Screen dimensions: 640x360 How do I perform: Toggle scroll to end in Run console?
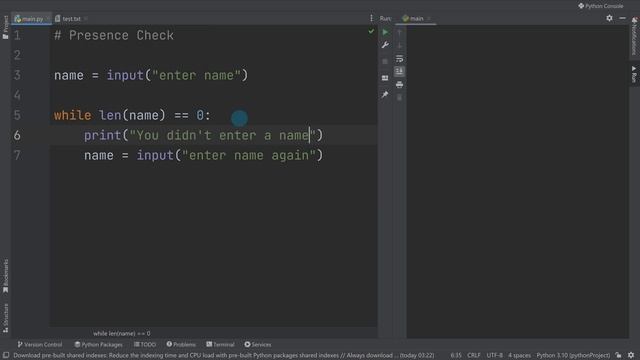coord(399,71)
